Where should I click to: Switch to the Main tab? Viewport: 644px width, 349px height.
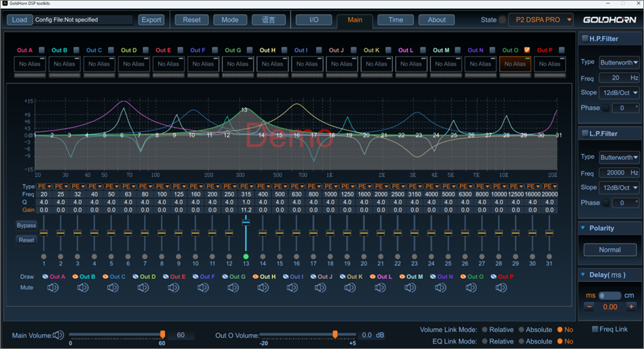click(355, 20)
